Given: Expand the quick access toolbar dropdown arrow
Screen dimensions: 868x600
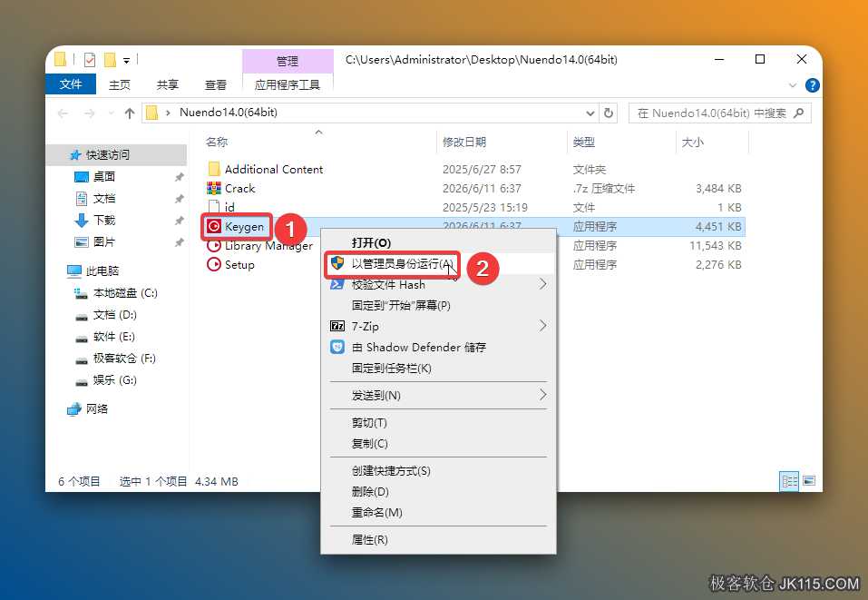Looking at the screenshot, I should click(x=126, y=60).
